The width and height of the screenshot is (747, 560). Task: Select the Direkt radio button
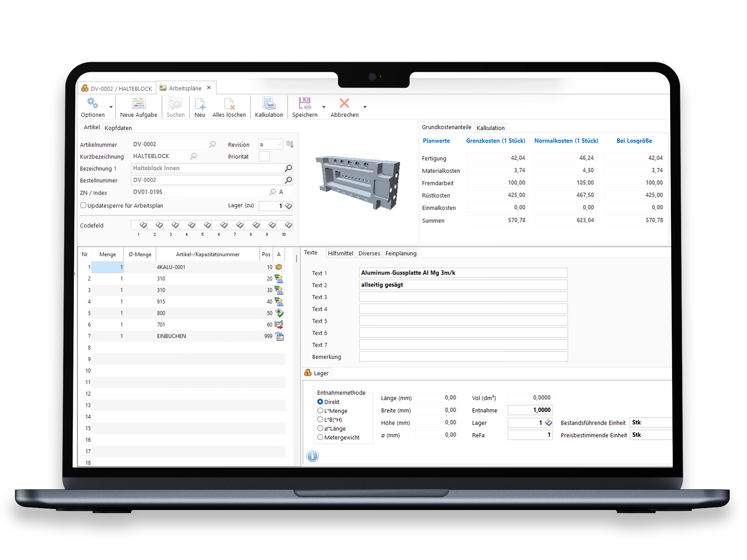tap(320, 402)
